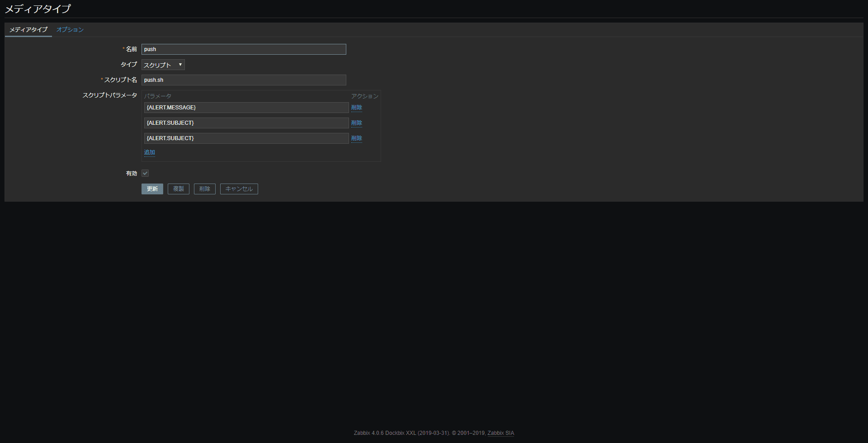Add a script parameter via 追加
Image resolution: width=868 pixels, height=443 pixels.
149,152
